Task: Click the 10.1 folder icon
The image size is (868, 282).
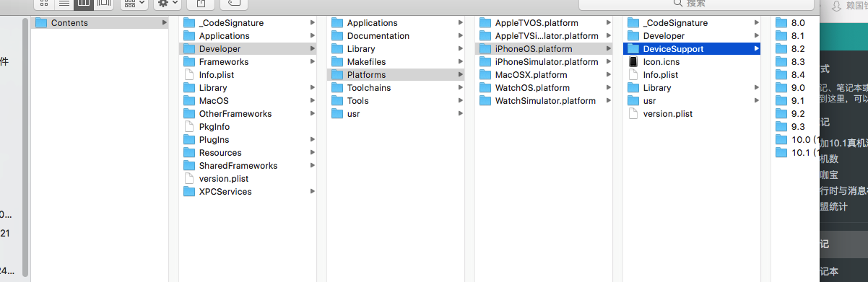Action: pos(781,153)
